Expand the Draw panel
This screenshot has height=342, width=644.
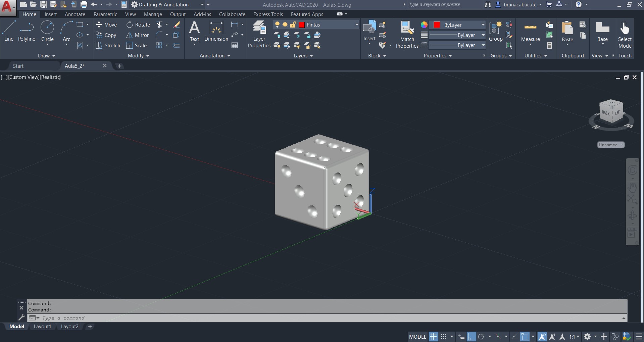click(x=46, y=56)
